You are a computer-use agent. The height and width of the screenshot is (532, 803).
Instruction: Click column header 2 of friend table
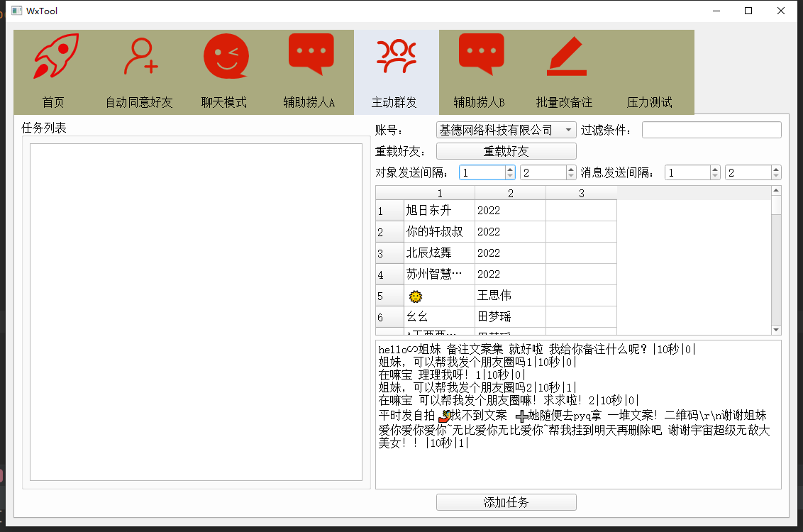pyautogui.click(x=510, y=194)
